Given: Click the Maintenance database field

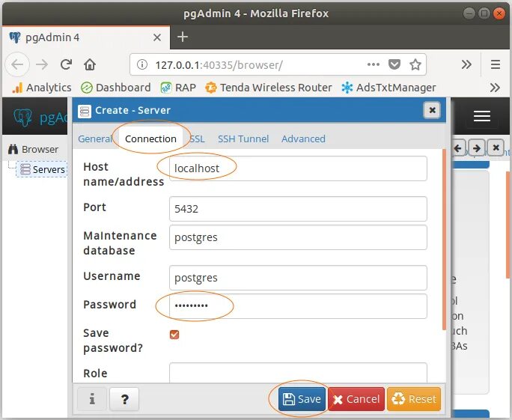Looking at the screenshot, I should coord(298,237).
